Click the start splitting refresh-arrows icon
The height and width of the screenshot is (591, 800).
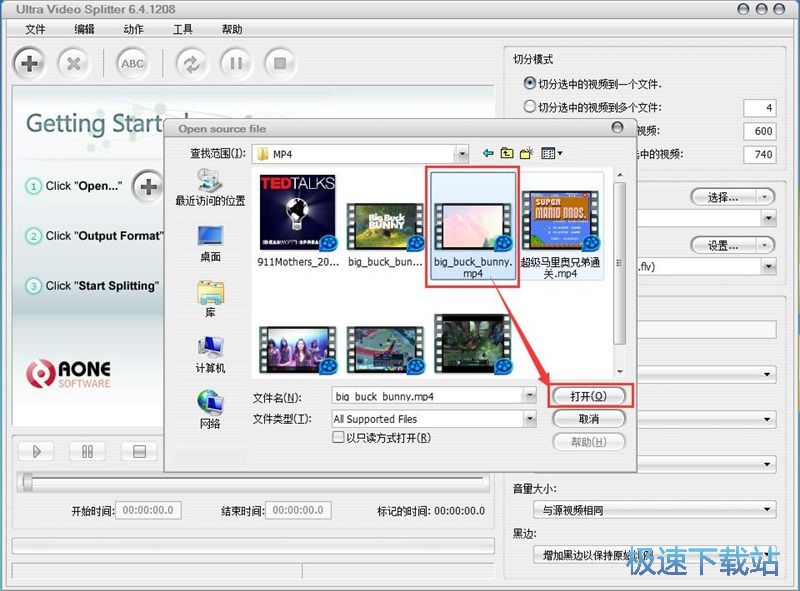pyautogui.click(x=191, y=63)
